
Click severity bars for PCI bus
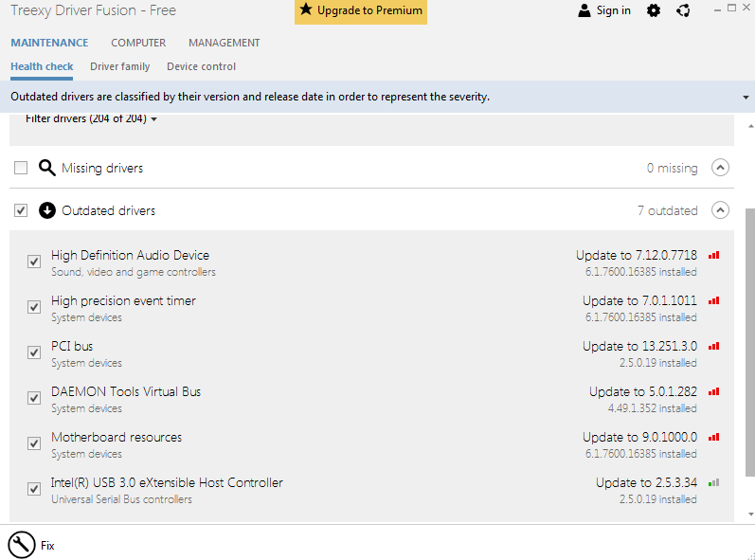[x=713, y=346]
